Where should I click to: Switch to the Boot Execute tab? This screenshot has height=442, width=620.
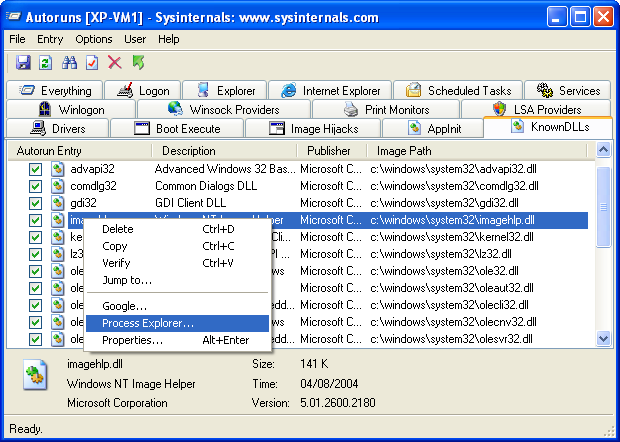pyautogui.click(x=177, y=128)
